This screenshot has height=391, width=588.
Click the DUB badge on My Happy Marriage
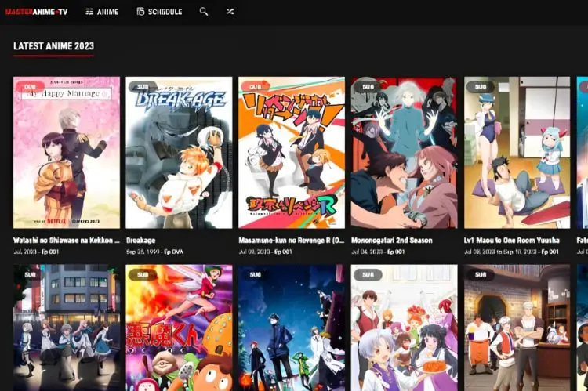pos(30,87)
